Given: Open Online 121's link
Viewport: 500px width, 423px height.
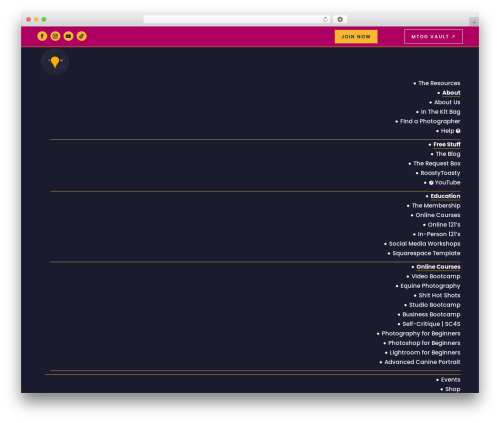Looking at the screenshot, I should coord(444,225).
